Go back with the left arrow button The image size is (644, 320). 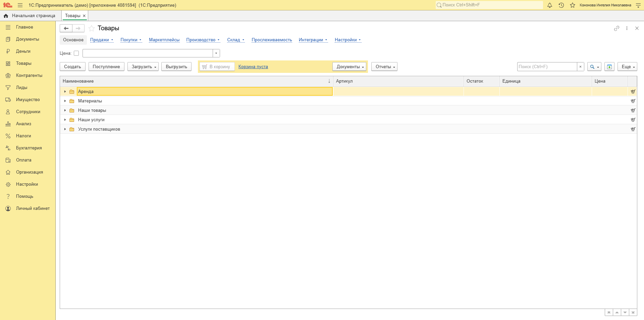click(x=66, y=28)
